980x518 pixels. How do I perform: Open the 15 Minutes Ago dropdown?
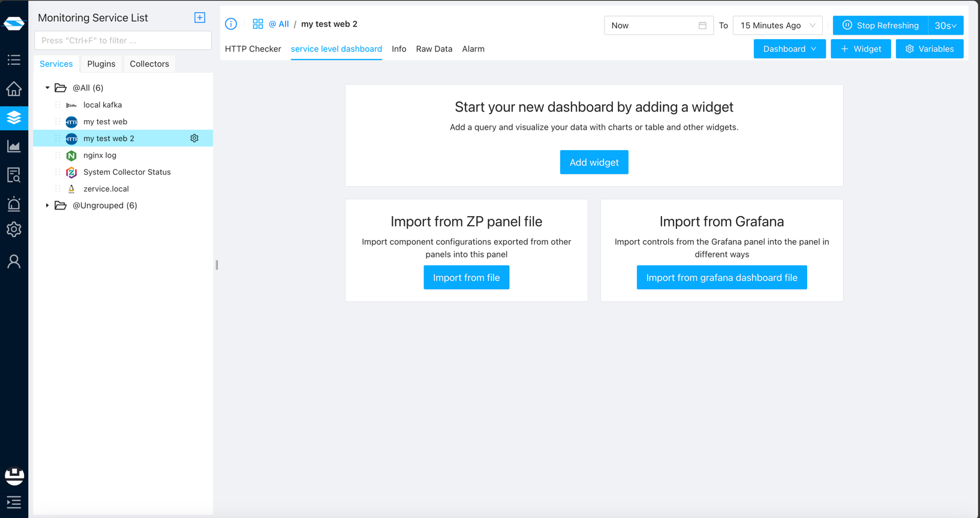click(x=777, y=25)
